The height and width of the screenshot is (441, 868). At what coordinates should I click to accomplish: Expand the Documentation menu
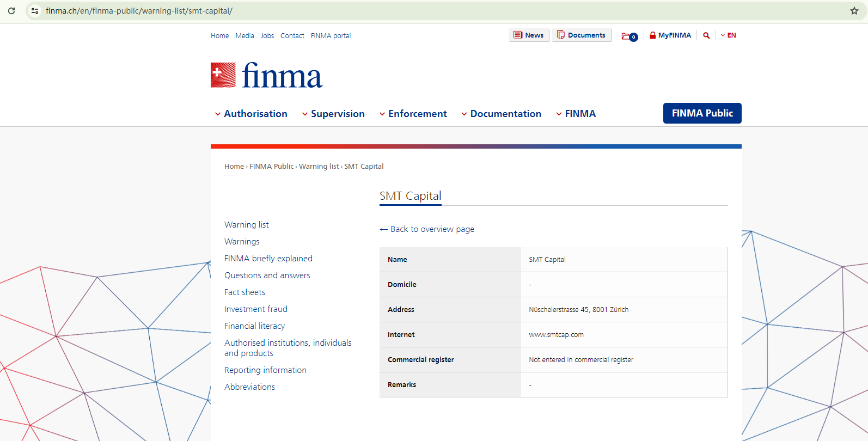click(502, 114)
